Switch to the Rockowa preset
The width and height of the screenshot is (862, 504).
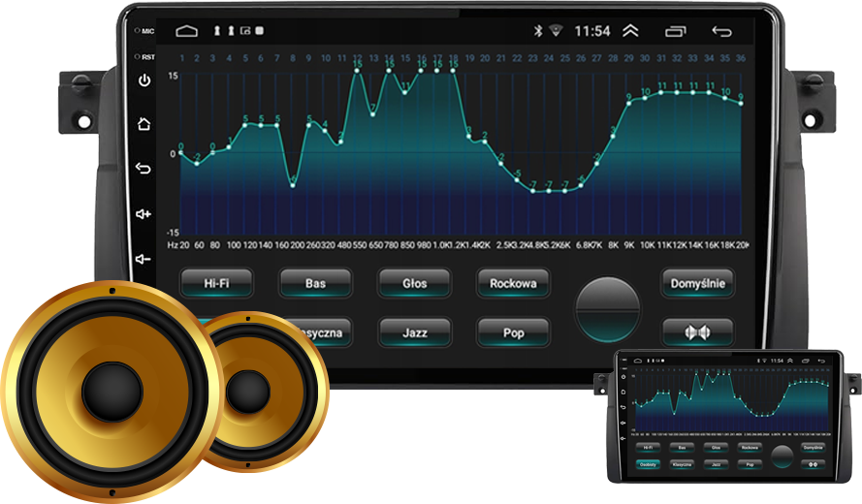click(513, 283)
